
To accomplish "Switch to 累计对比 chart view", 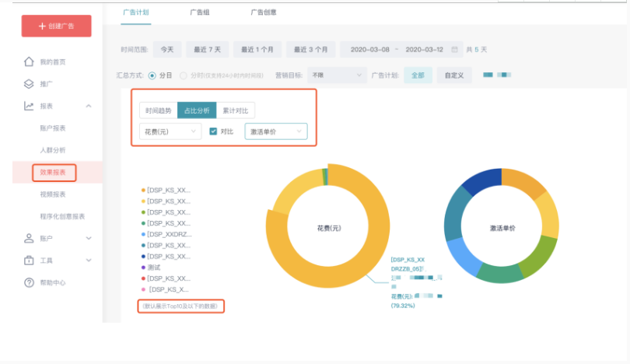I will click(x=236, y=110).
